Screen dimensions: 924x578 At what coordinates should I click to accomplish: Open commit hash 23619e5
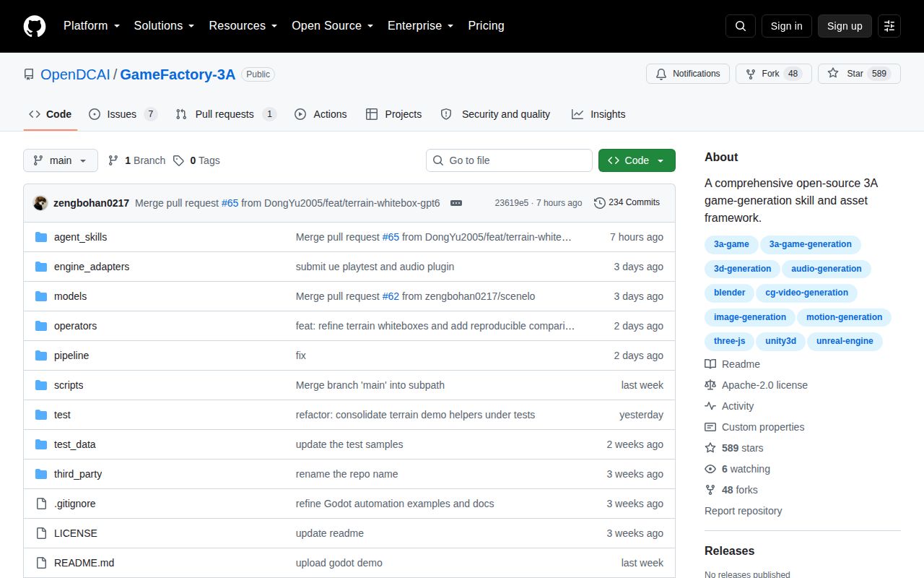pyautogui.click(x=511, y=203)
